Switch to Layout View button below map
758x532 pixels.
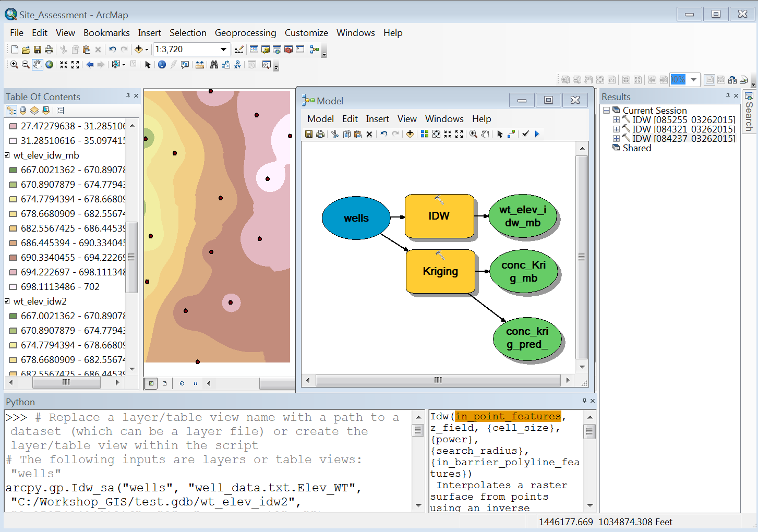click(x=165, y=383)
